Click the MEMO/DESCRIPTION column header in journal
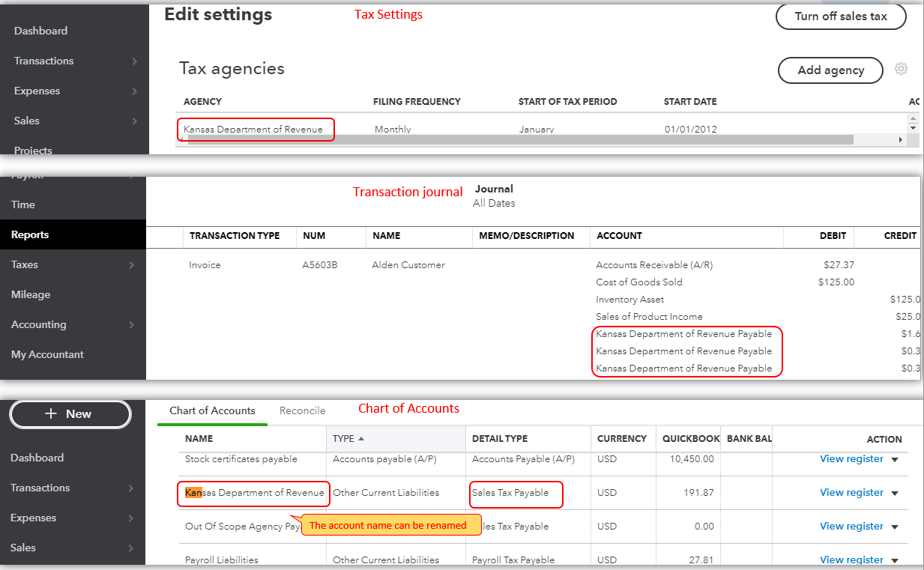Viewport: 924px width, 570px height. pyautogui.click(x=527, y=235)
